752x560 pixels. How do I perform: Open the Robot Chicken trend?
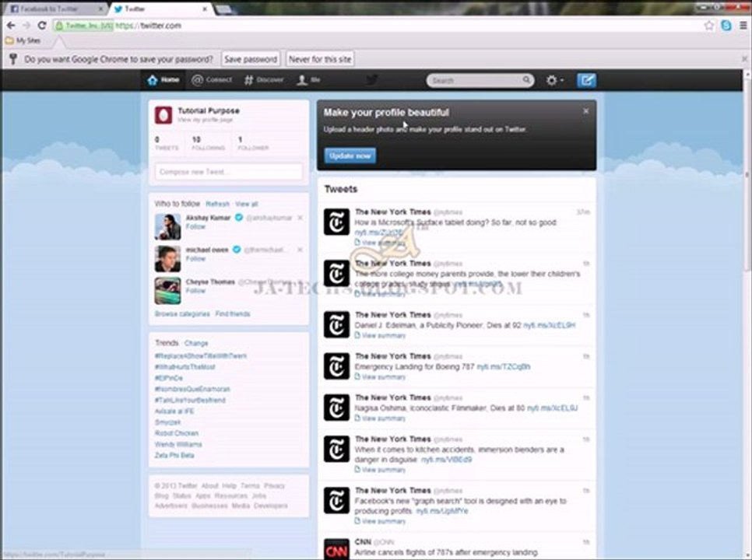point(177,433)
